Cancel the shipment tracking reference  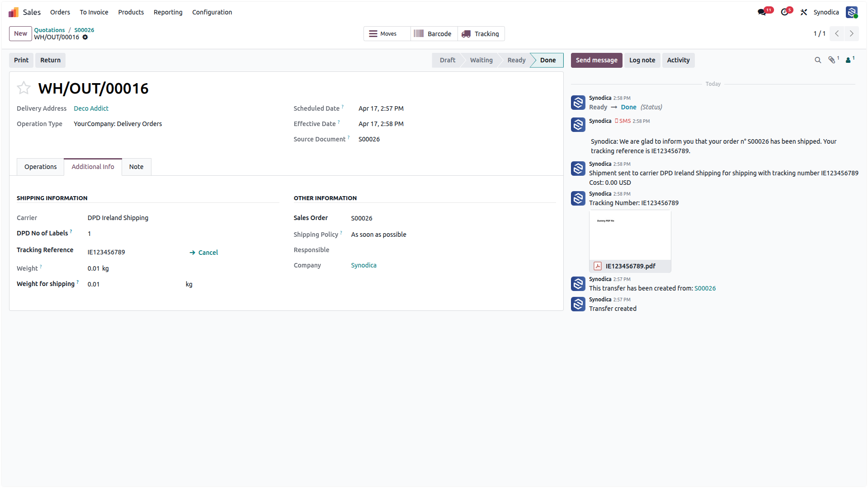[204, 253]
